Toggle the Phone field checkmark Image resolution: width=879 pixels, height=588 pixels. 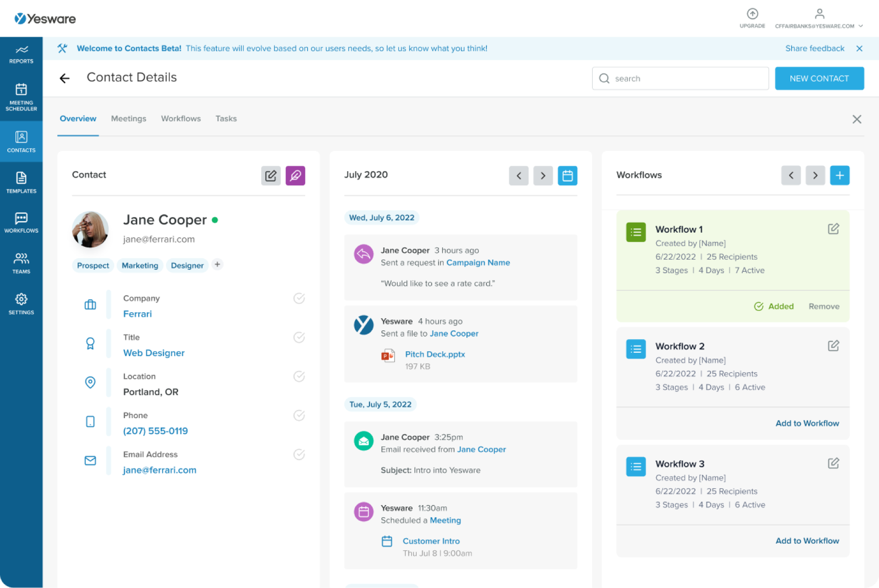pyautogui.click(x=299, y=415)
